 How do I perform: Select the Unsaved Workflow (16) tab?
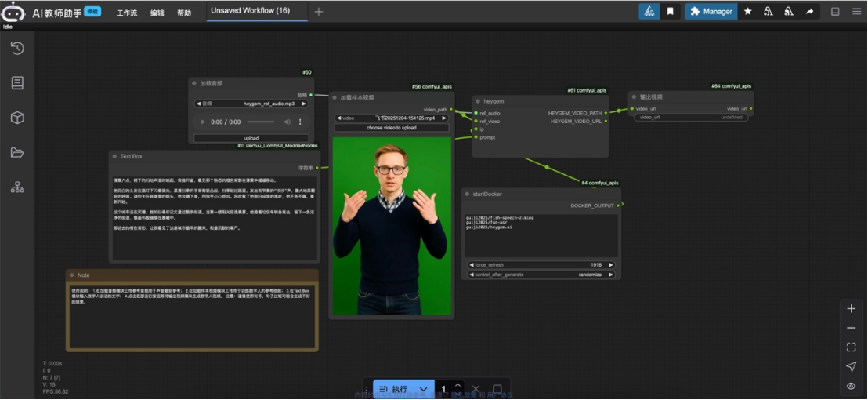250,11
